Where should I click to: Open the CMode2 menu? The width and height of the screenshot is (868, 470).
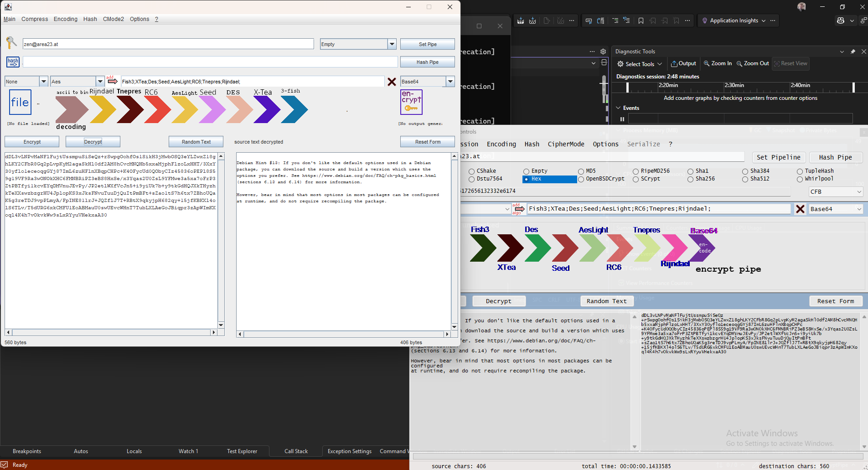pos(114,19)
